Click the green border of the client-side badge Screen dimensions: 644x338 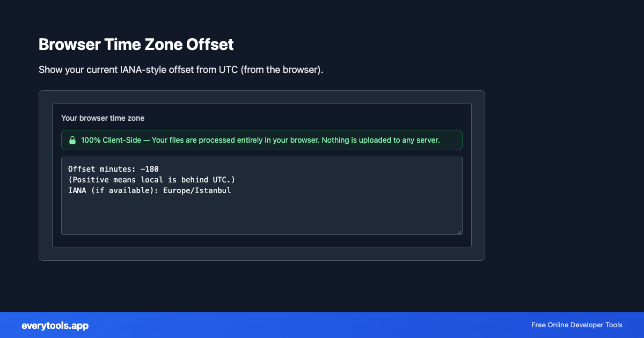click(x=261, y=130)
